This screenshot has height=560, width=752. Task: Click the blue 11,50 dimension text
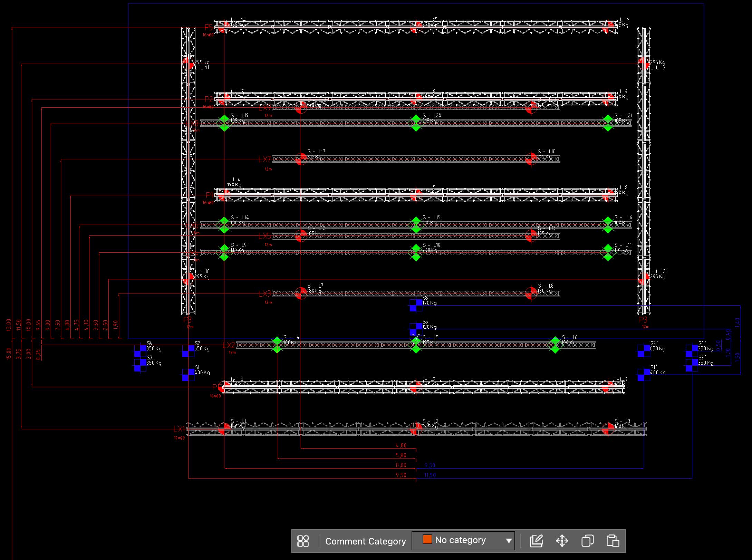pos(430,475)
